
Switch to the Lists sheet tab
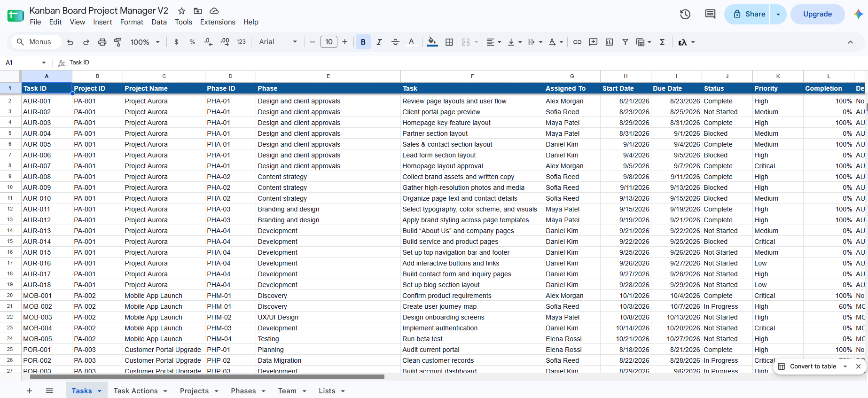332,391
